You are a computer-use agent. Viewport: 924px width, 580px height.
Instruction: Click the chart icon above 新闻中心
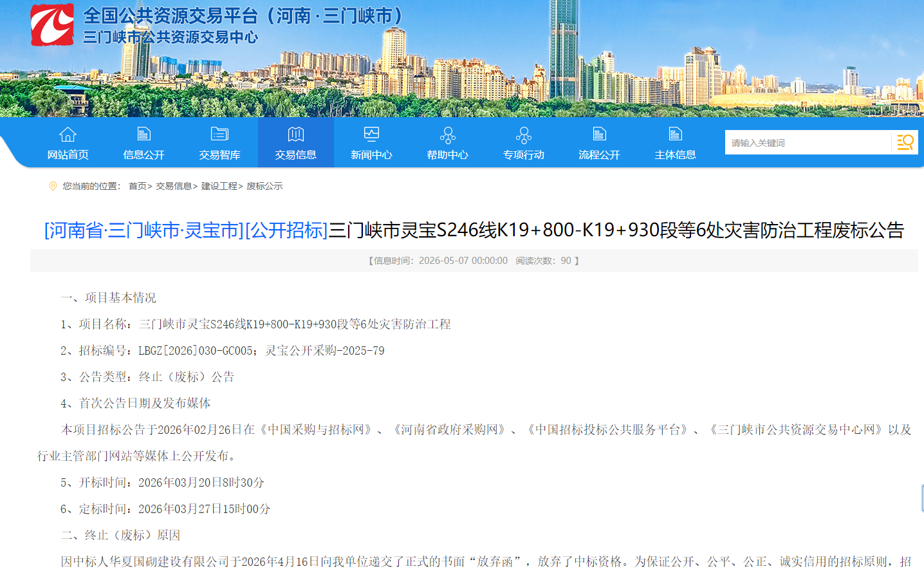click(371, 134)
